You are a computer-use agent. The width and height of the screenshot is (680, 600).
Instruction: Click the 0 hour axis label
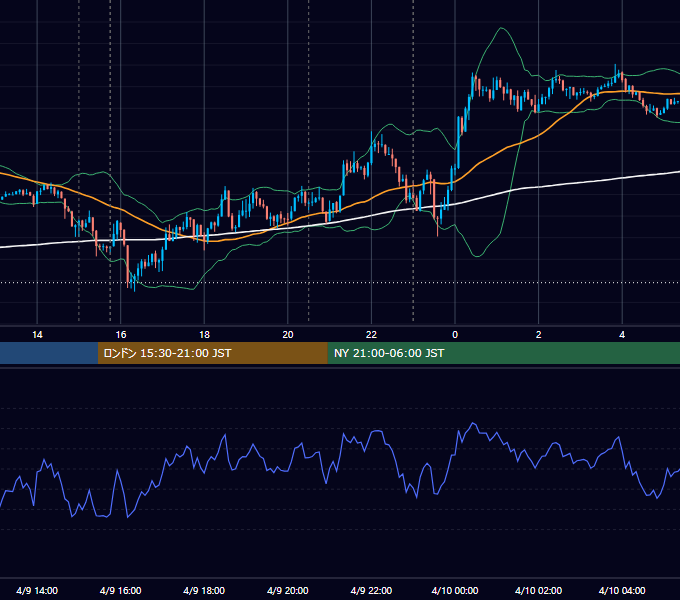(x=455, y=335)
